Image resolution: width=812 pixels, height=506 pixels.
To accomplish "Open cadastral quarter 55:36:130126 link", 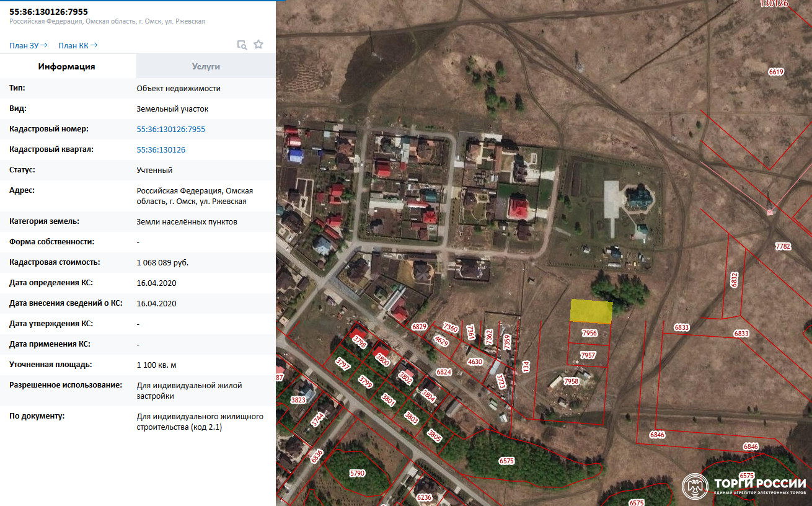I will (161, 150).
